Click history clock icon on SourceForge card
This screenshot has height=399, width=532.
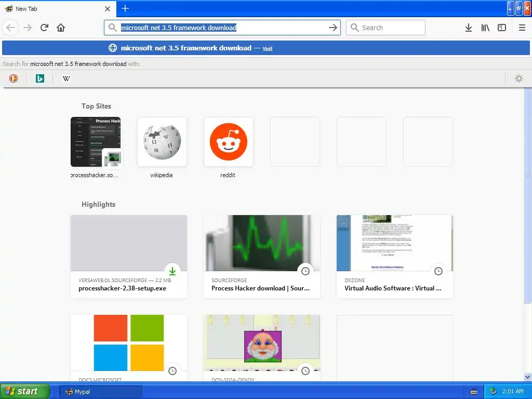pyautogui.click(x=305, y=271)
